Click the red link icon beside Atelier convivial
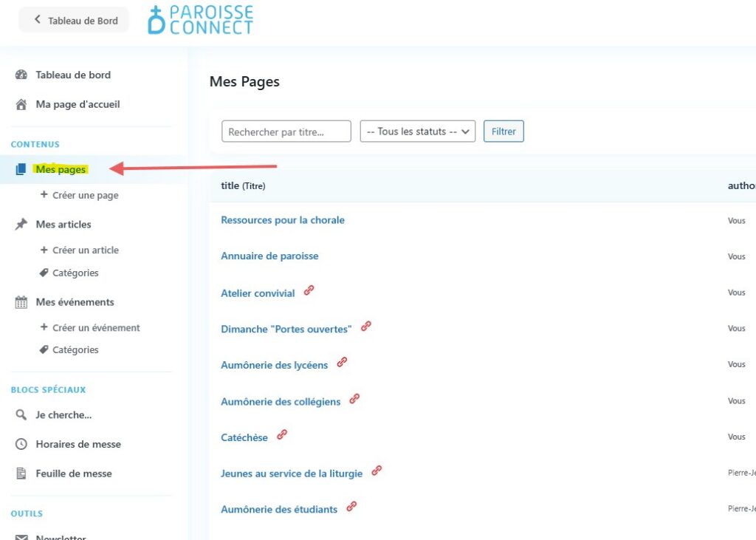The width and height of the screenshot is (756, 540). coord(309,290)
